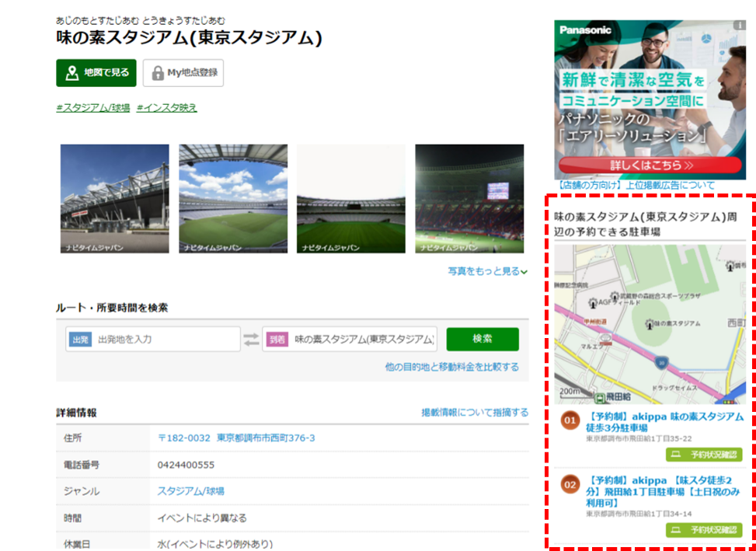Click the 武蔵野の森総合スポーツプラザ marker icon
This screenshot has width=756, height=551.
click(x=615, y=296)
